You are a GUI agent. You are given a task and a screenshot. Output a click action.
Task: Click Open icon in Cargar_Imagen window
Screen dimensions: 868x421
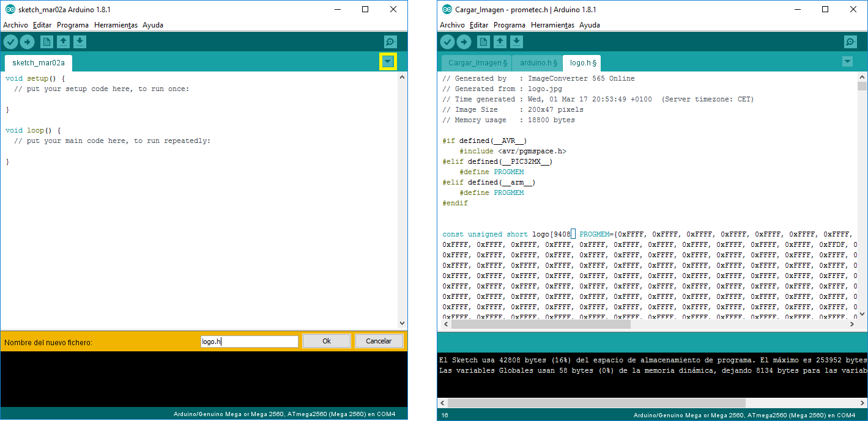tap(500, 42)
